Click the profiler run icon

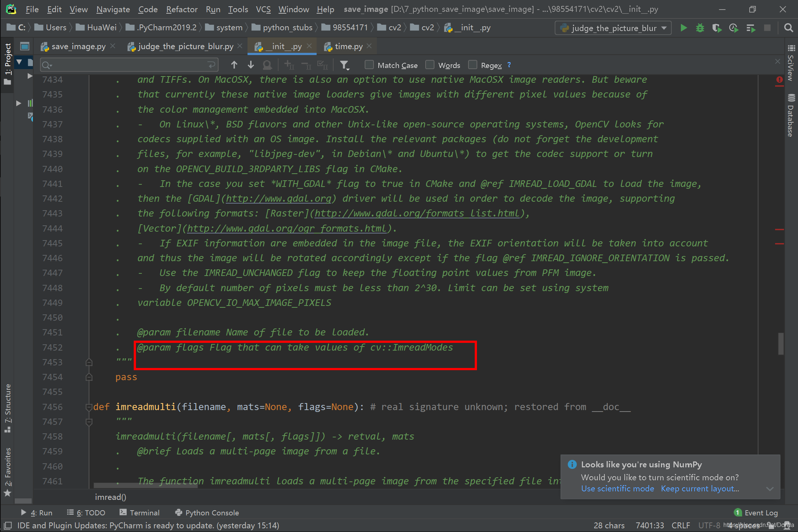tap(734, 28)
